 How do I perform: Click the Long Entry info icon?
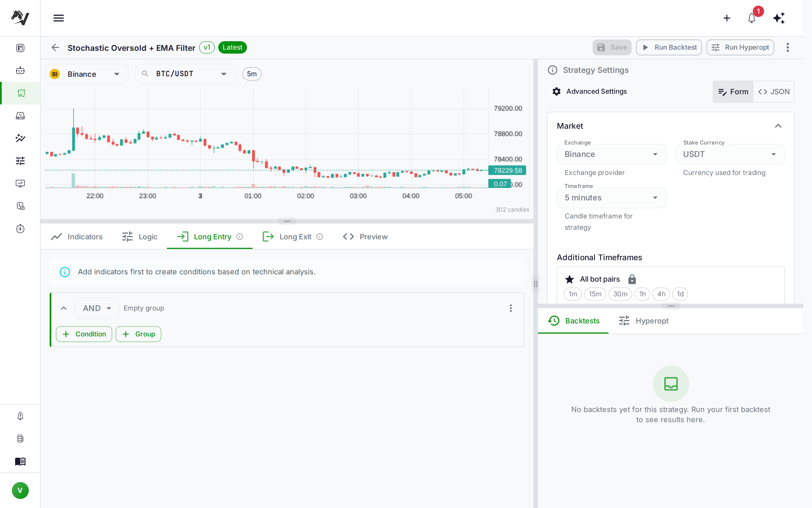point(240,237)
